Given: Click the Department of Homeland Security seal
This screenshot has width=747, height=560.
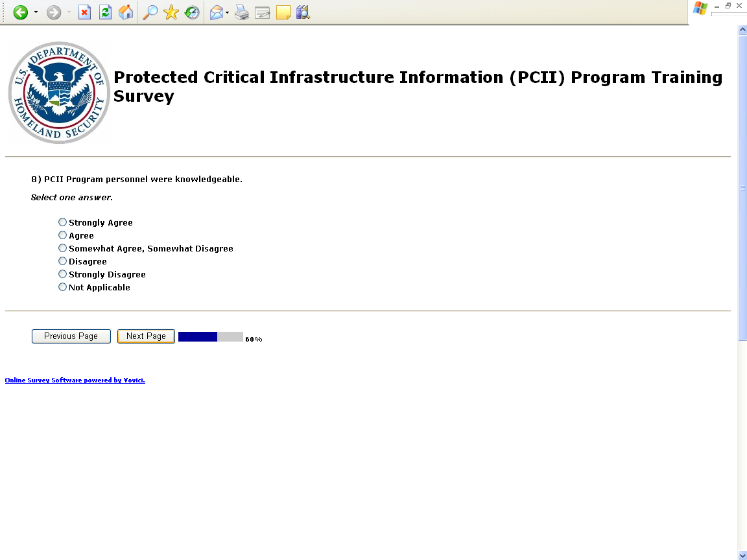Looking at the screenshot, I should (59, 93).
